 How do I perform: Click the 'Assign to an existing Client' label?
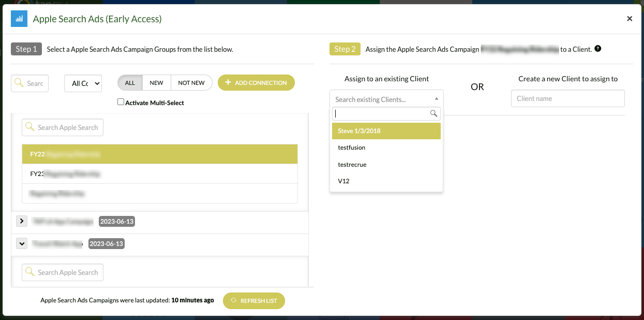point(387,79)
